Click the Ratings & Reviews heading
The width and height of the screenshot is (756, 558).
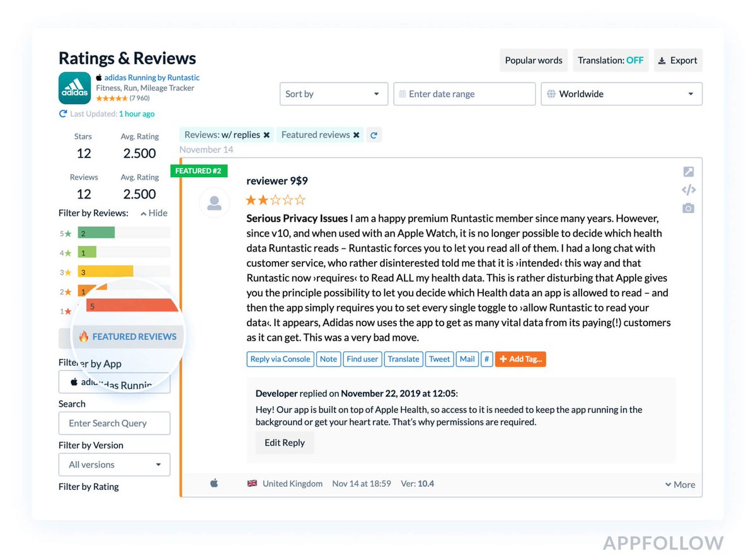127,58
